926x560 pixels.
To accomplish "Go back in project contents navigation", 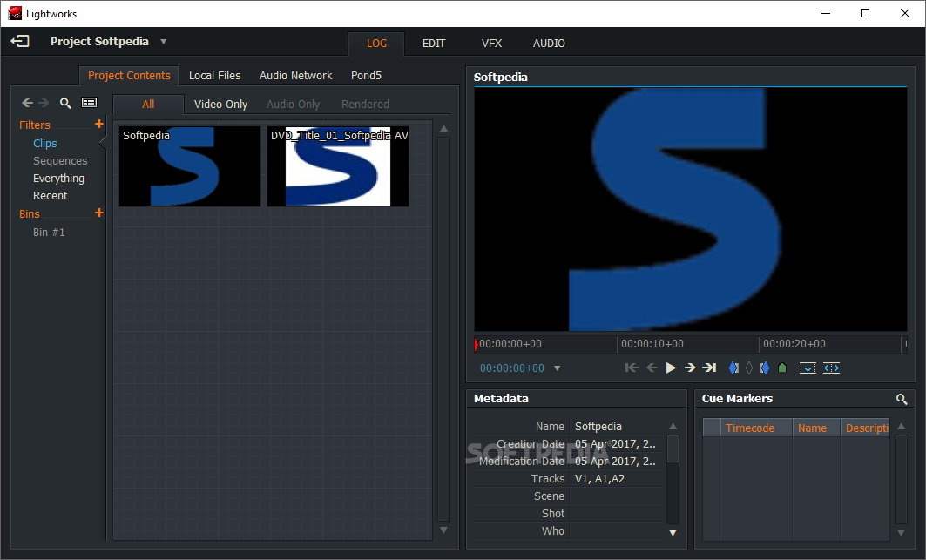I will pos(27,103).
